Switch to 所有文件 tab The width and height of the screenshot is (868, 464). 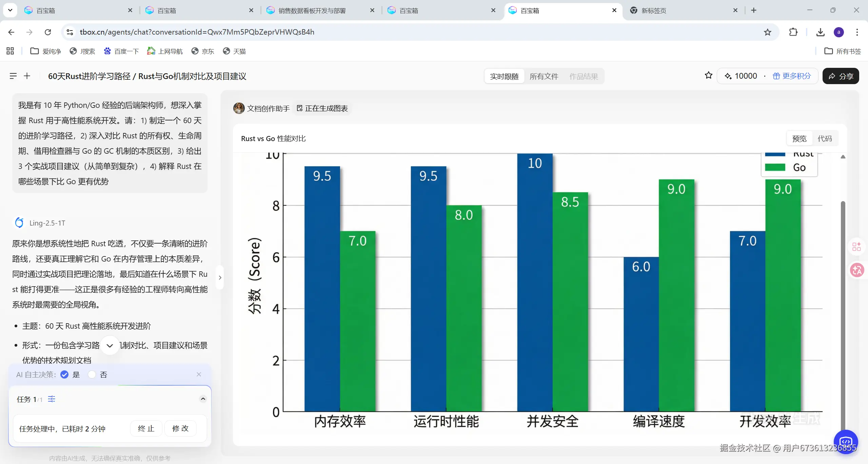[544, 76]
